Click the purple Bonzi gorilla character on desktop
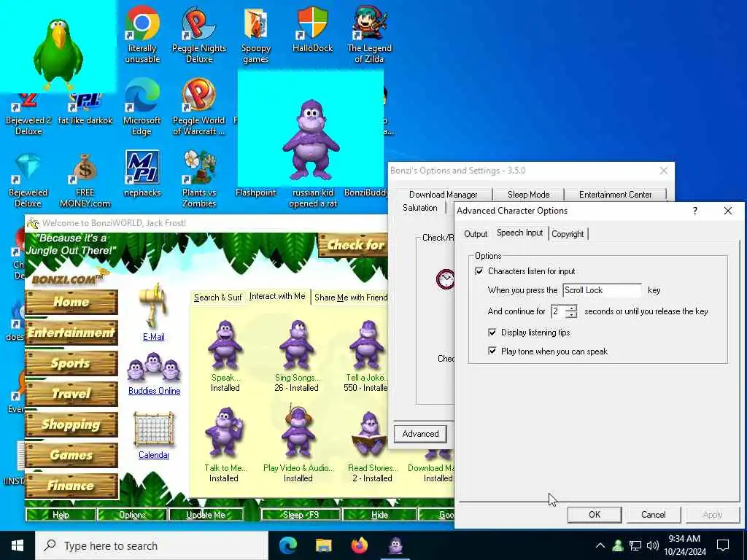 (x=311, y=139)
